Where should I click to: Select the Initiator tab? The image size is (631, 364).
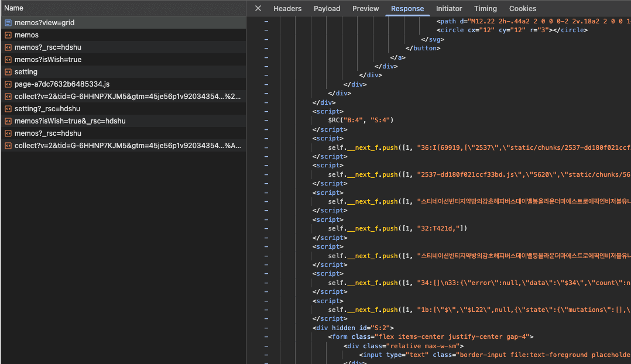pos(449,8)
